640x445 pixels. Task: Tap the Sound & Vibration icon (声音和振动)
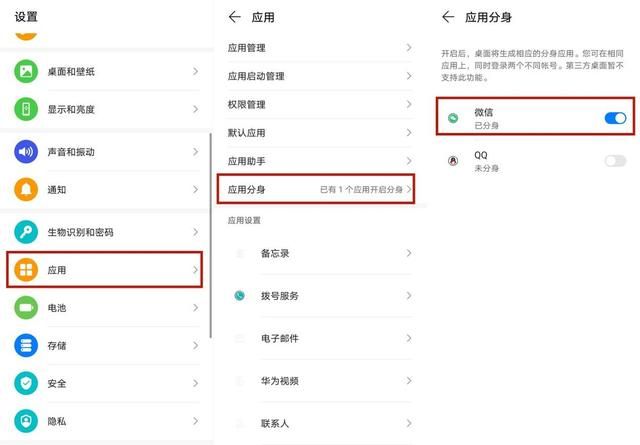click(x=26, y=152)
